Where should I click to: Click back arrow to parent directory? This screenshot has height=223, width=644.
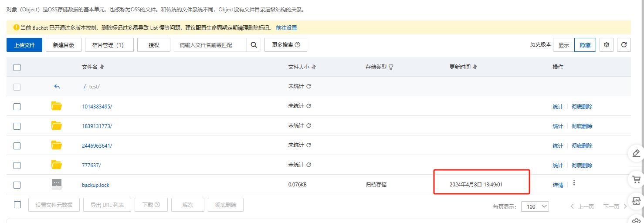(57, 86)
